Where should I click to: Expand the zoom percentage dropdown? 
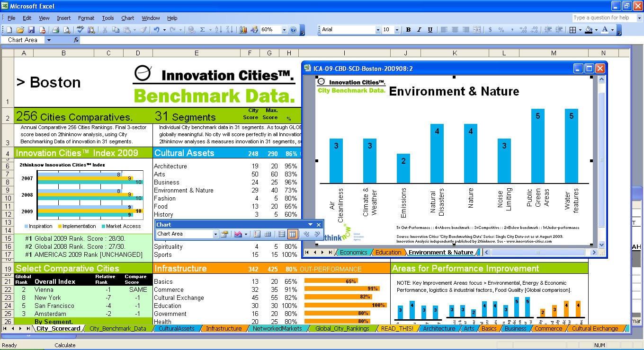point(284,30)
